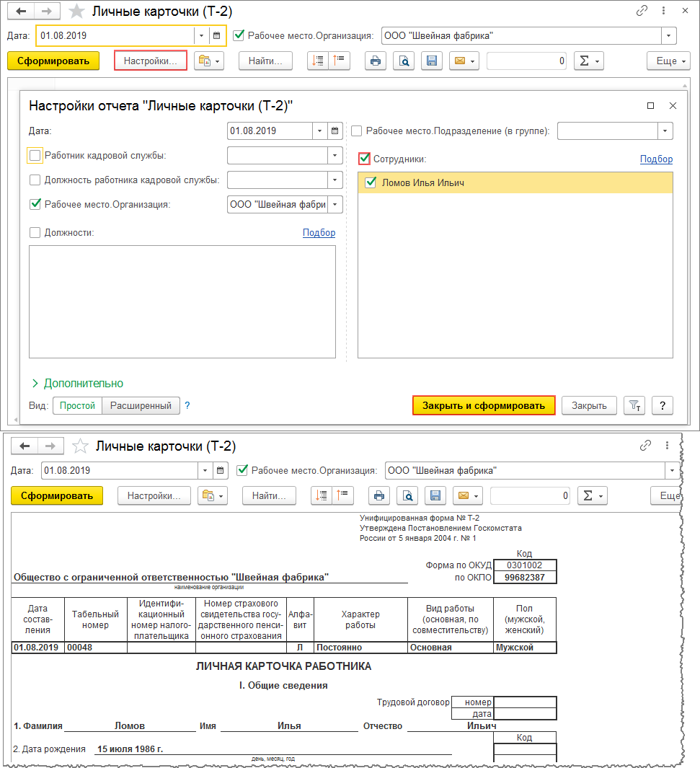This screenshot has width=700, height=768.
Task: Open Работник кадровой службы dropdown
Action: coord(335,155)
